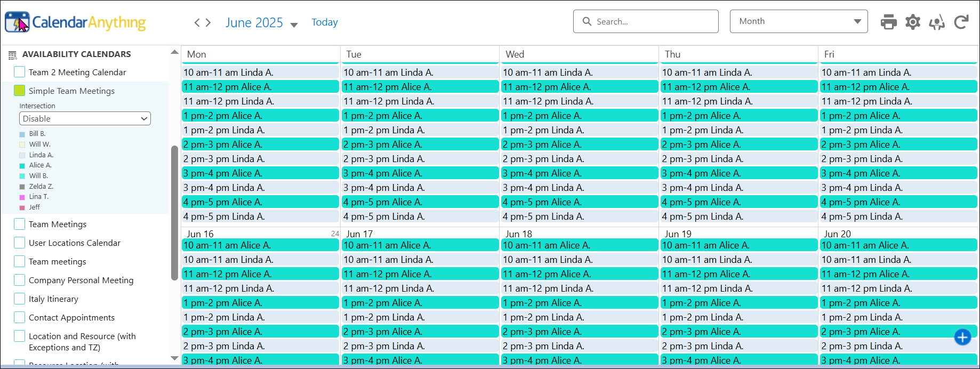Select the Jun 16 date header

click(x=200, y=234)
